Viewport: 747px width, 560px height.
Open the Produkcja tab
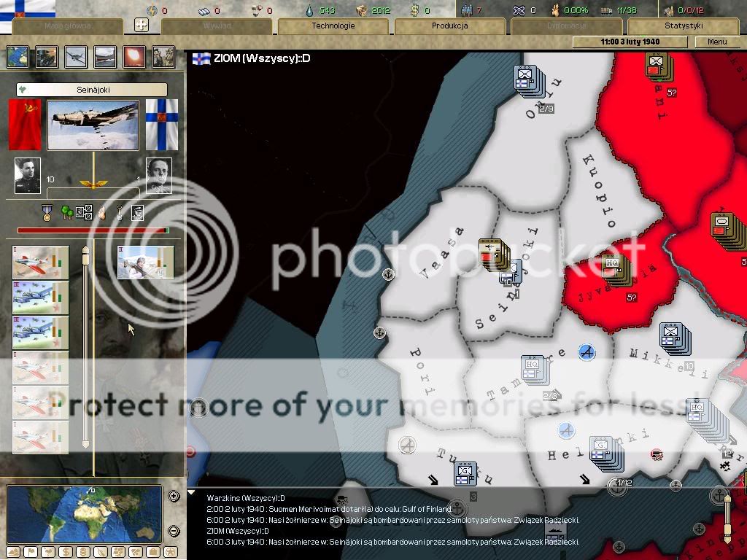(x=449, y=26)
